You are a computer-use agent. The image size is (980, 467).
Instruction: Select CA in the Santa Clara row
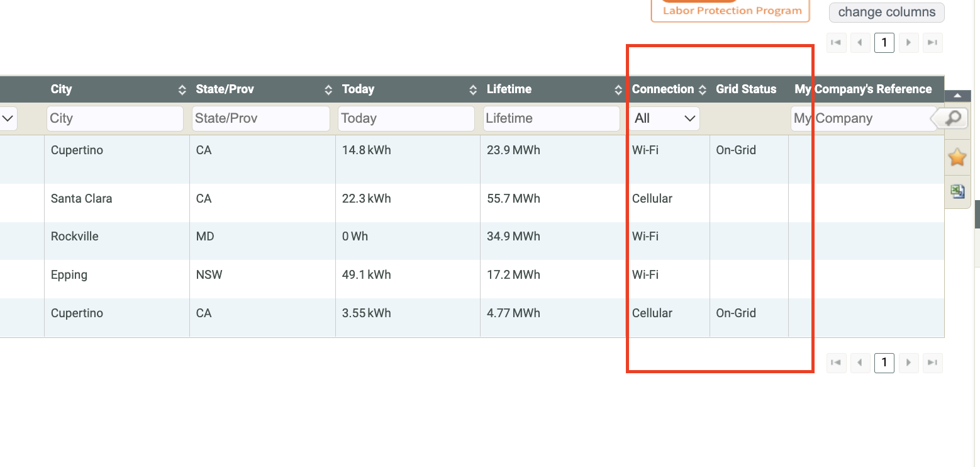click(203, 198)
